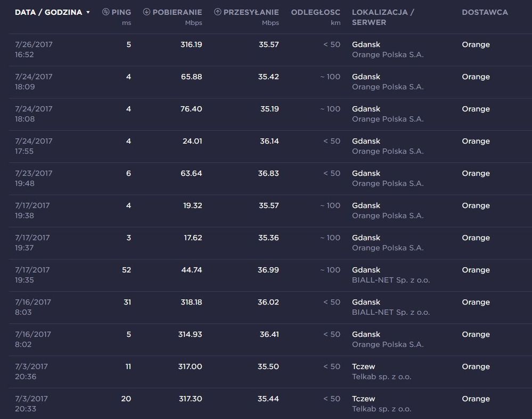Click the ping icon in header
The width and height of the screenshot is (532, 419).
[105, 12]
